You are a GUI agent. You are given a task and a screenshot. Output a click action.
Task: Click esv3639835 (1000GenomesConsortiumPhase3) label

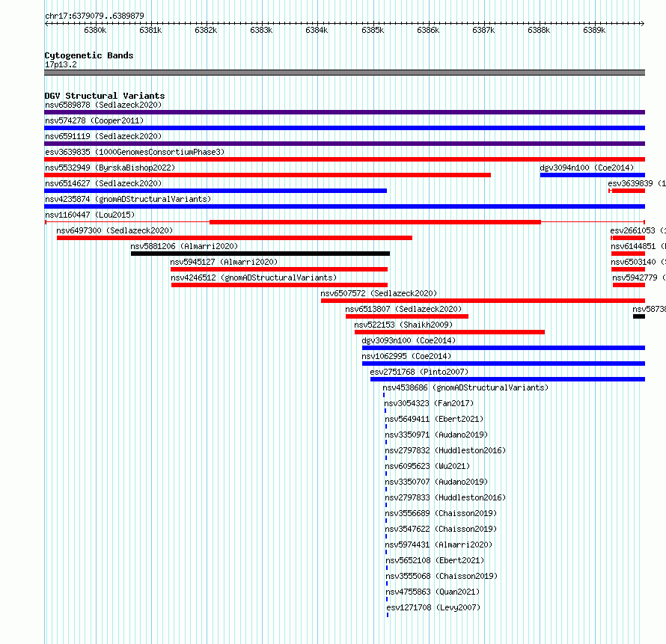[x=135, y=152]
